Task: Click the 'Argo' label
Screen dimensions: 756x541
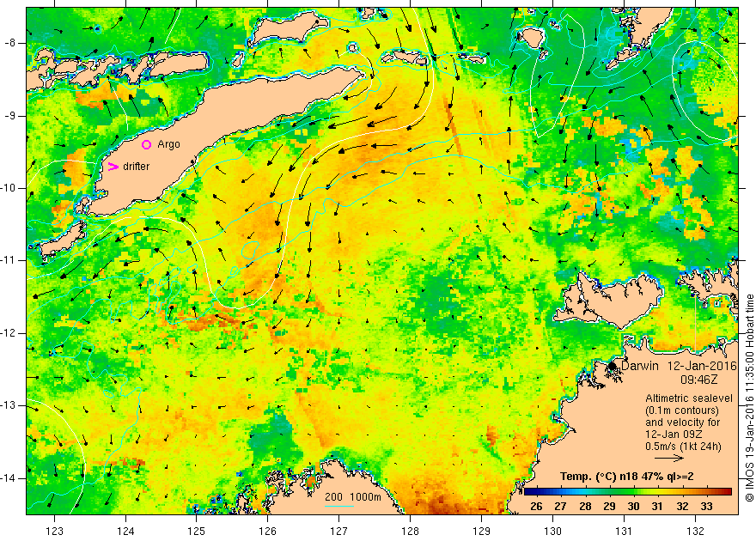Action: coord(168,144)
